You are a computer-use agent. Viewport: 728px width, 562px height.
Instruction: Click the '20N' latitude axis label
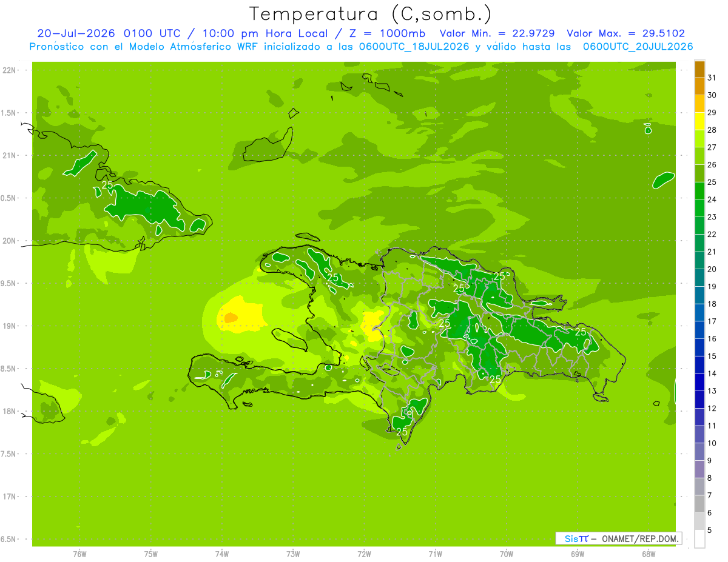coord(9,241)
